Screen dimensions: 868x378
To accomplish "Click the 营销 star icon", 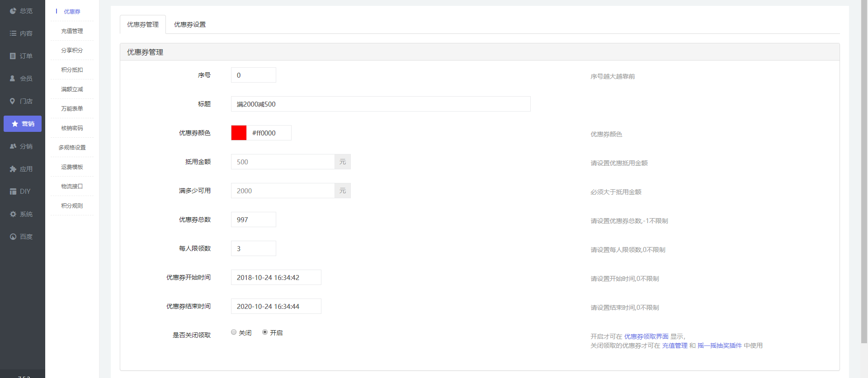I will tap(15, 124).
